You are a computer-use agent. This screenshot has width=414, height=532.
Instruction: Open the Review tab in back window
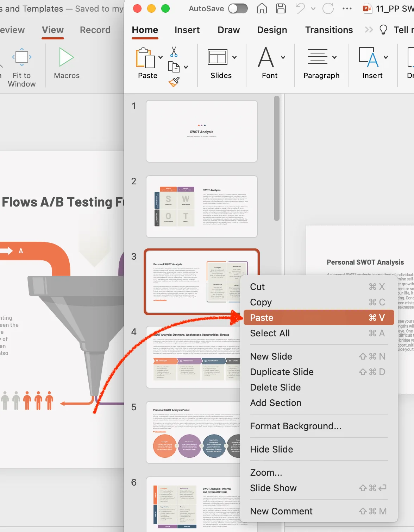pos(12,30)
